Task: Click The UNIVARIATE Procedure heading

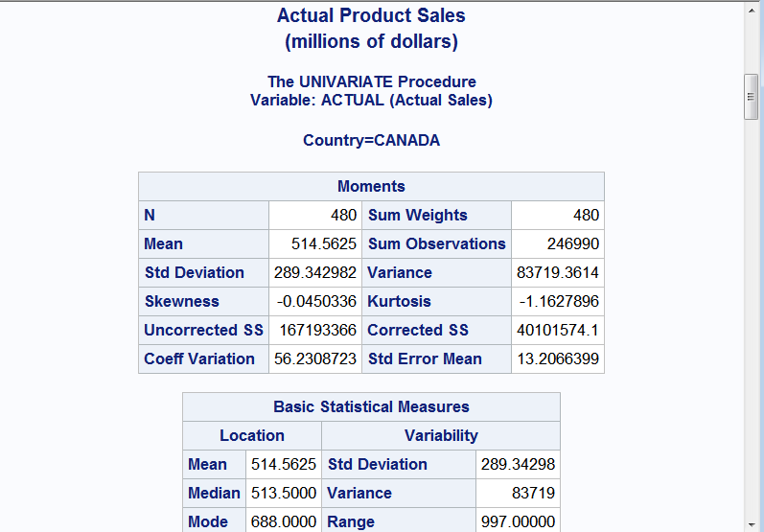Action: [371, 81]
